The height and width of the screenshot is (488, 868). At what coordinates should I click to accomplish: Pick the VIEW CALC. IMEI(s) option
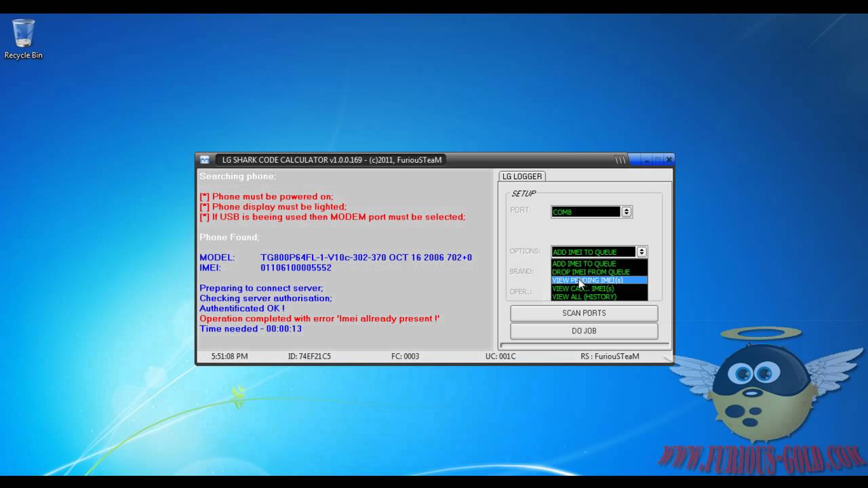pos(599,289)
